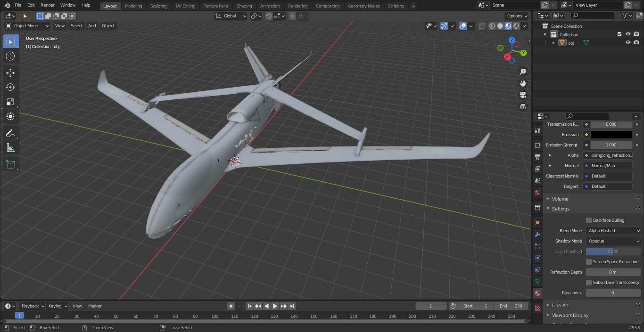Viewport: 644px width, 332px height.
Task: Open the Global transform orientation dropdown
Action: [x=231, y=16]
